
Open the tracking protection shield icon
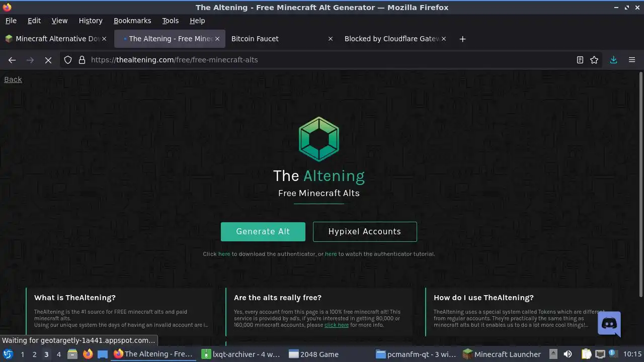point(68,60)
